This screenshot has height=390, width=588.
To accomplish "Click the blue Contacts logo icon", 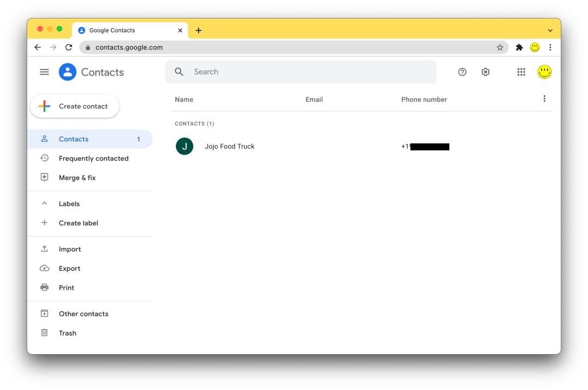I will click(68, 72).
